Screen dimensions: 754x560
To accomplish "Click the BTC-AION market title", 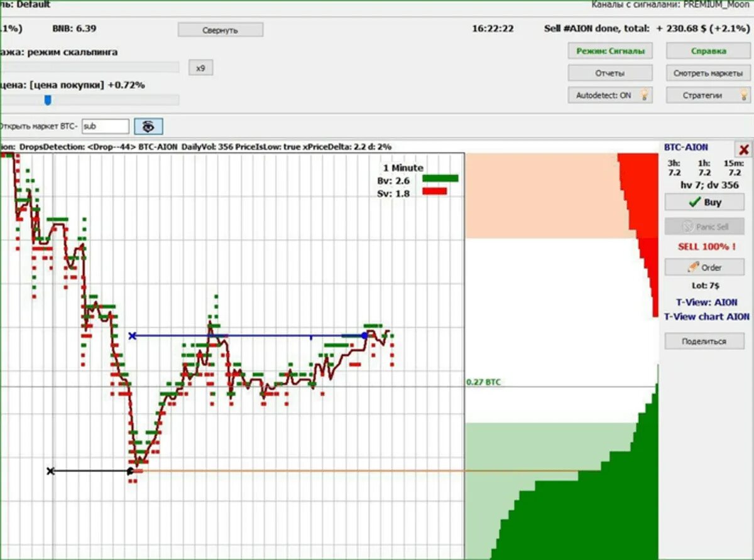I will [686, 147].
